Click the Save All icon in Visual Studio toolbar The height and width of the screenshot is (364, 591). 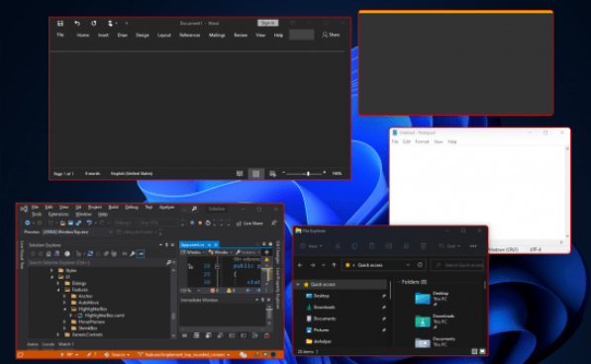pyautogui.click(x=78, y=223)
